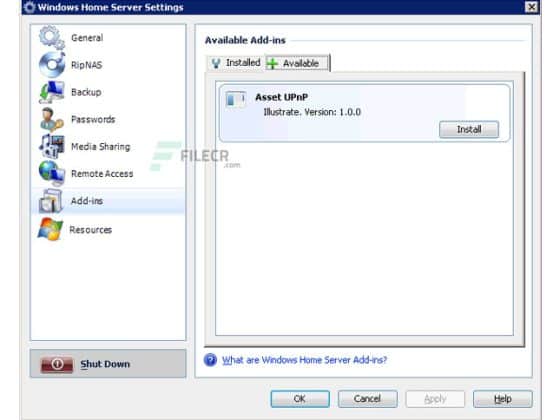Switch to the Available tab
This screenshot has width=560, height=420.
(x=297, y=63)
